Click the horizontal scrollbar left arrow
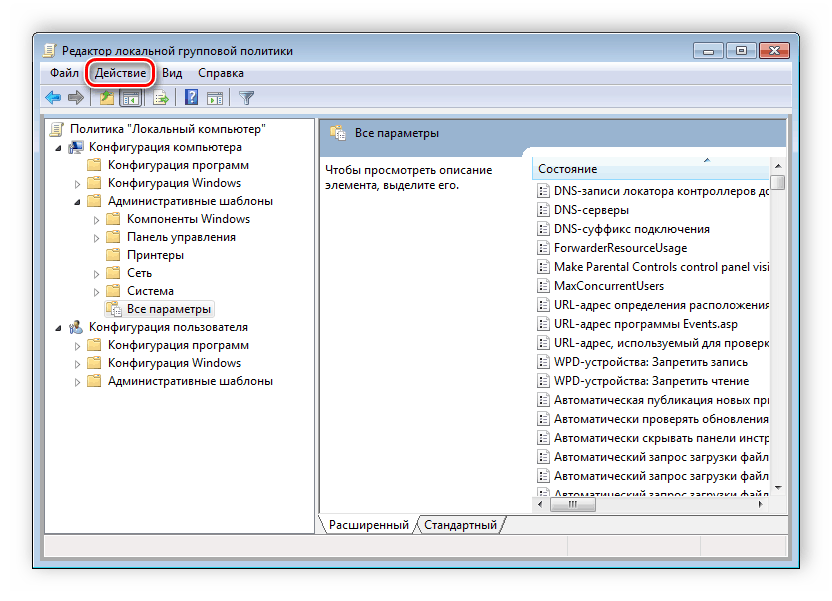The height and width of the screenshot is (601, 832). coord(540,504)
